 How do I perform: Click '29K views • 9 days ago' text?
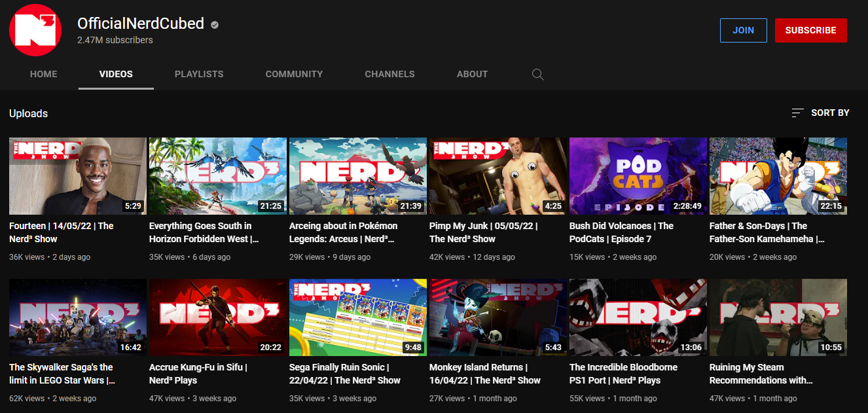pyautogui.click(x=330, y=257)
